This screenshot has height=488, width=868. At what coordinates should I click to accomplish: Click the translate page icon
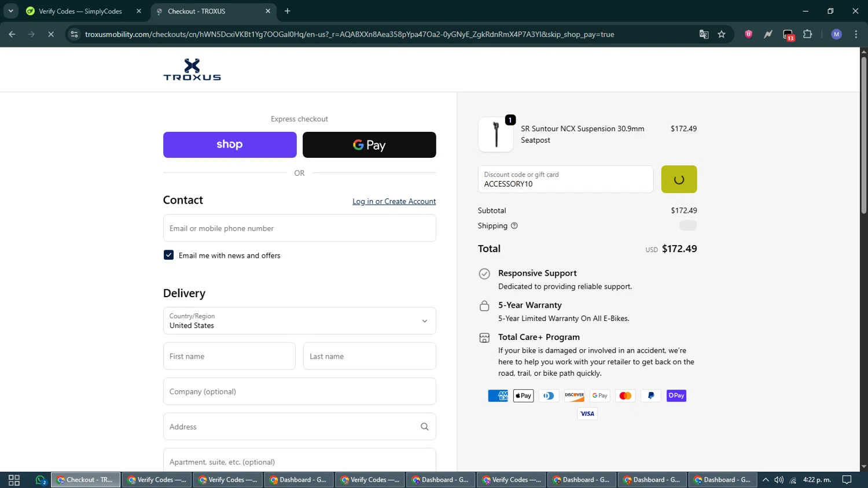(x=704, y=34)
